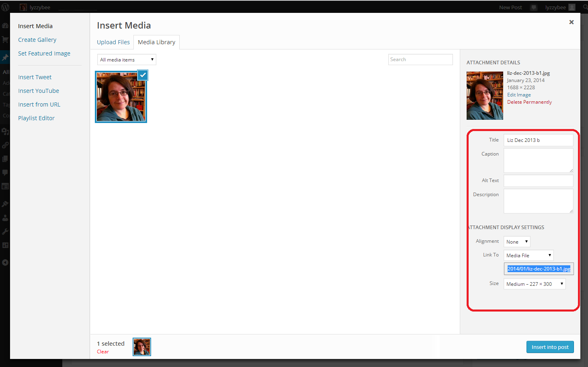This screenshot has height=367, width=588.
Task: Open the Link To dropdown showing Media File
Action: pos(529,255)
